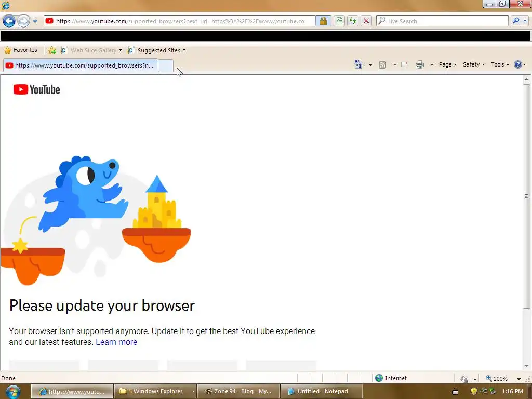This screenshot has width=532, height=399.
Task: Click the Suggested Sites IE icon
Action: point(130,50)
